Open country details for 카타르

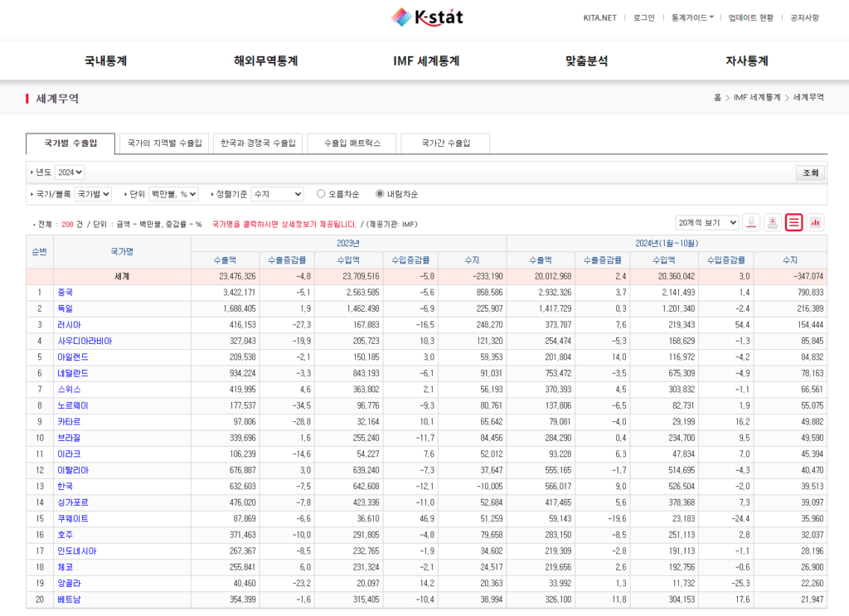(x=70, y=422)
